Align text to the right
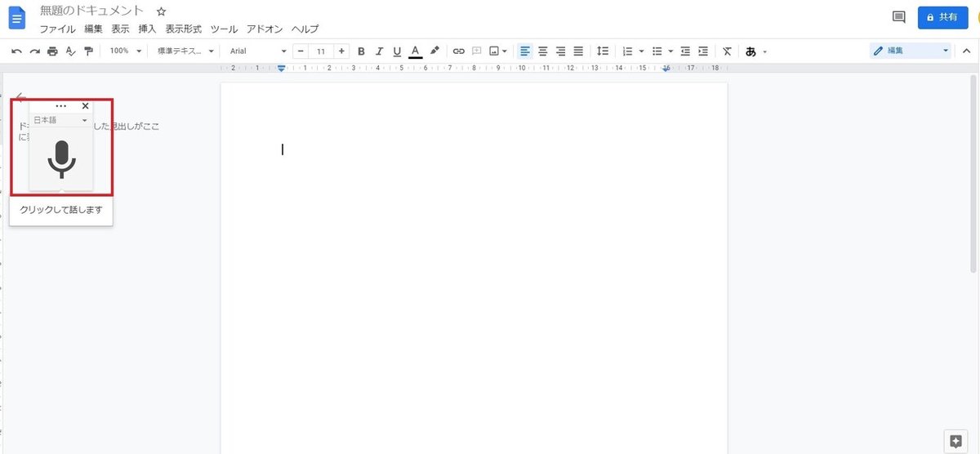The image size is (980, 454). pyautogui.click(x=560, y=51)
